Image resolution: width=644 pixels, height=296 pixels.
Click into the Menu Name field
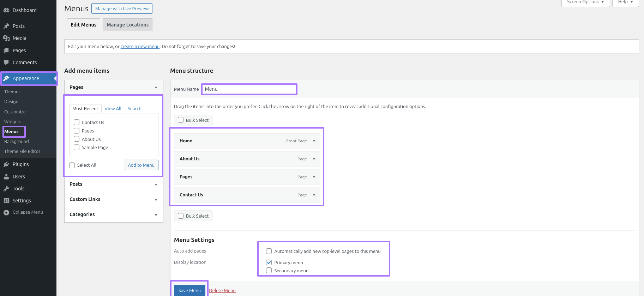point(249,89)
